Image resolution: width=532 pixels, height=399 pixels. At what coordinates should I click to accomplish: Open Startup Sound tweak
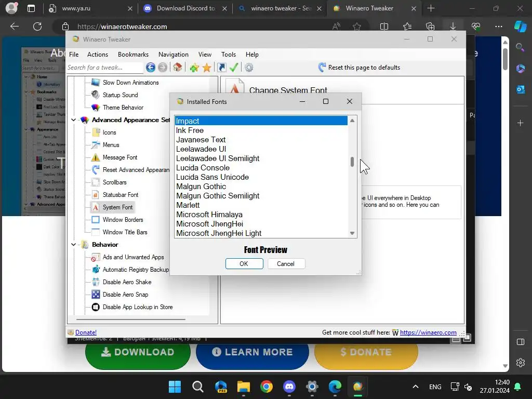coord(120,95)
